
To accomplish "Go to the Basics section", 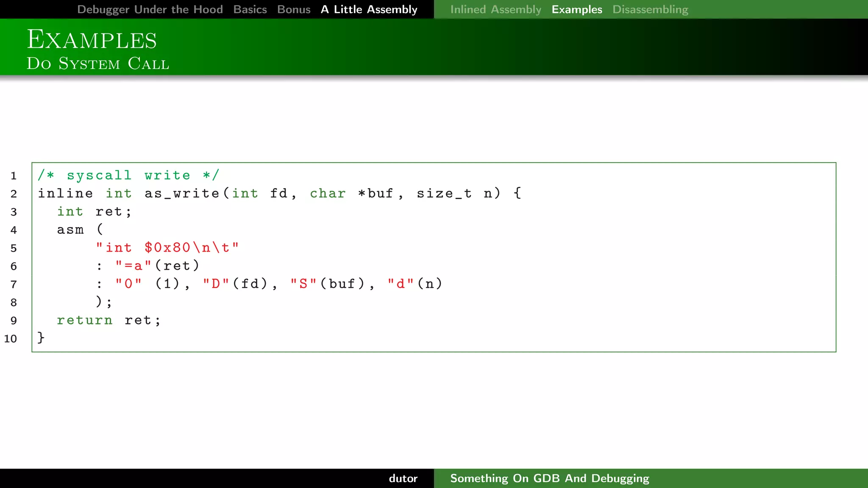I will click(x=250, y=9).
